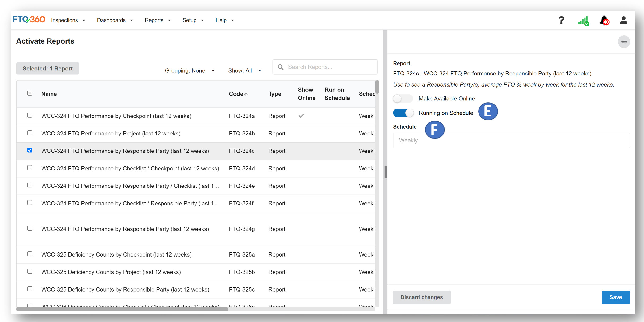Click the FTQ360 logo
This screenshot has width=644, height=322.
(29, 20)
